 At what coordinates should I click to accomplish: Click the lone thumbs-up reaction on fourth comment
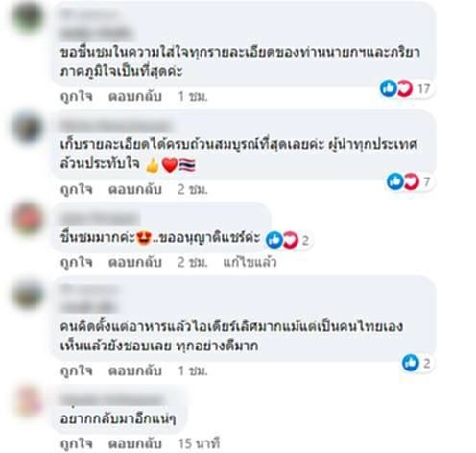(411, 363)
